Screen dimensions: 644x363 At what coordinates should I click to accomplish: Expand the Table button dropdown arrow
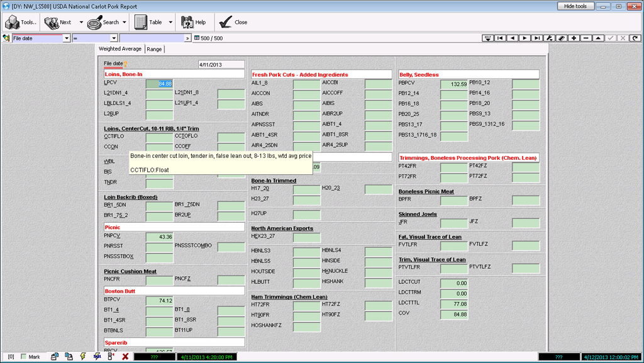point(171,22)
